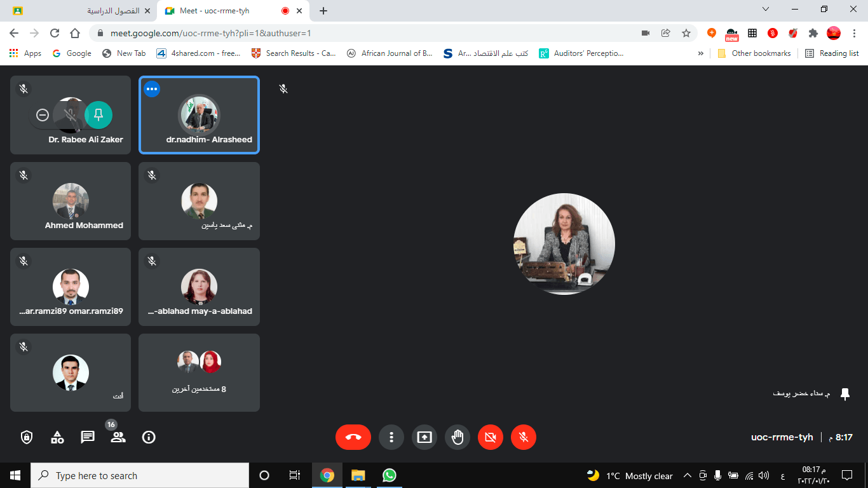Open the chat panel
This screenshot has height=488, width=868.
click(88, 437)
